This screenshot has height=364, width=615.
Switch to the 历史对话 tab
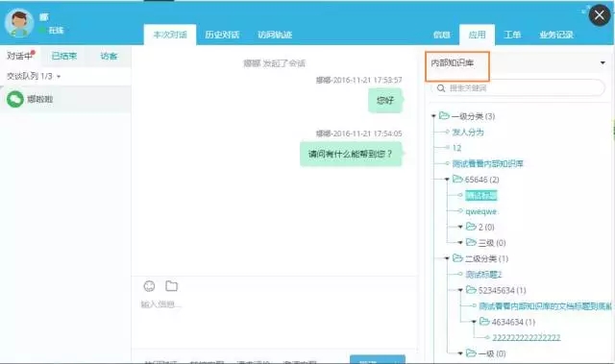[222, 35]
